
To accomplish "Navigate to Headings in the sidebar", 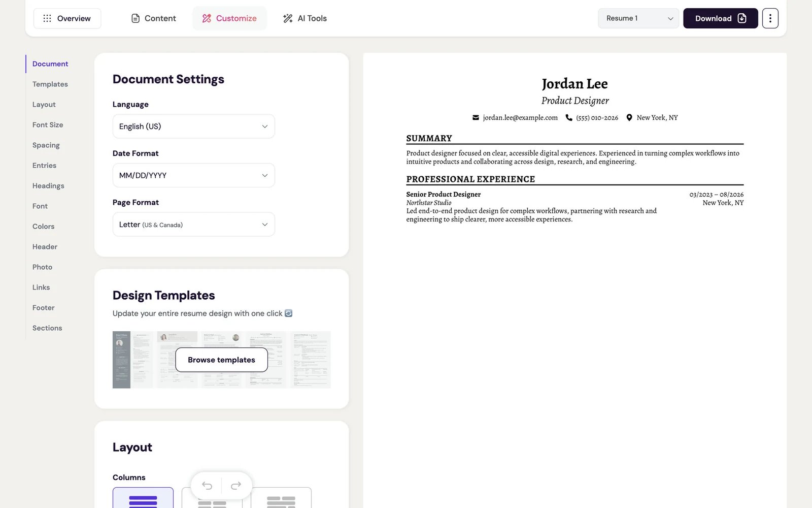I will 48,186.
